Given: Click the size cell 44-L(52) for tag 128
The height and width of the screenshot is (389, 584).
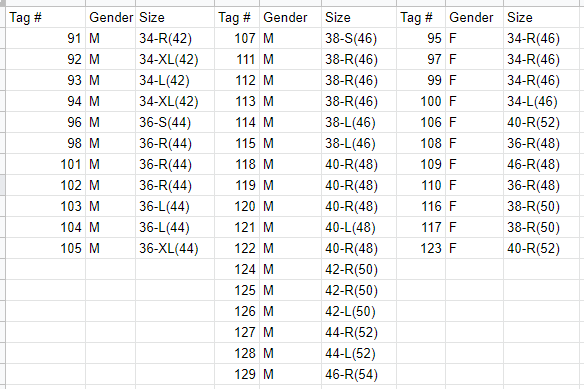Looking at the screenshot, I should [x=359, y=353].
